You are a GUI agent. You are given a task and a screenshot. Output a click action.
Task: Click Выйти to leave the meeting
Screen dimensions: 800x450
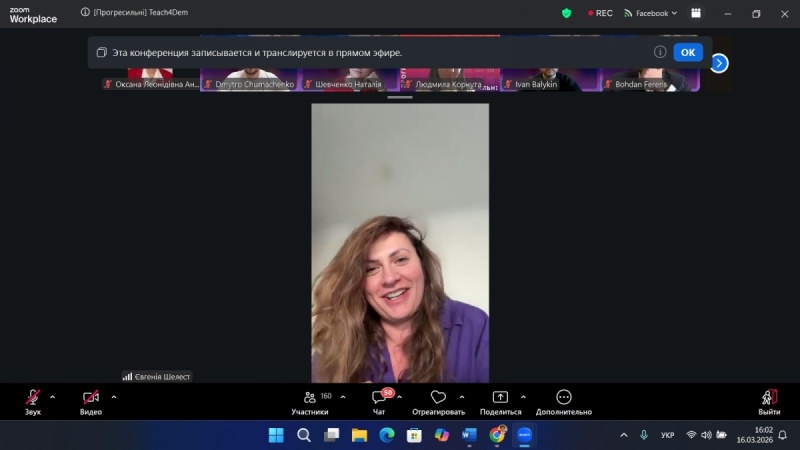coord(769,398)
